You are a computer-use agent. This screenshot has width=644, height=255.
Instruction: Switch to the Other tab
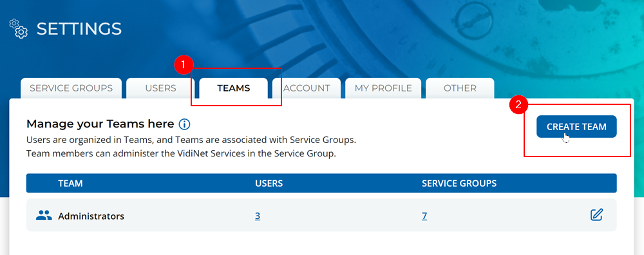[x=460, y=88]
